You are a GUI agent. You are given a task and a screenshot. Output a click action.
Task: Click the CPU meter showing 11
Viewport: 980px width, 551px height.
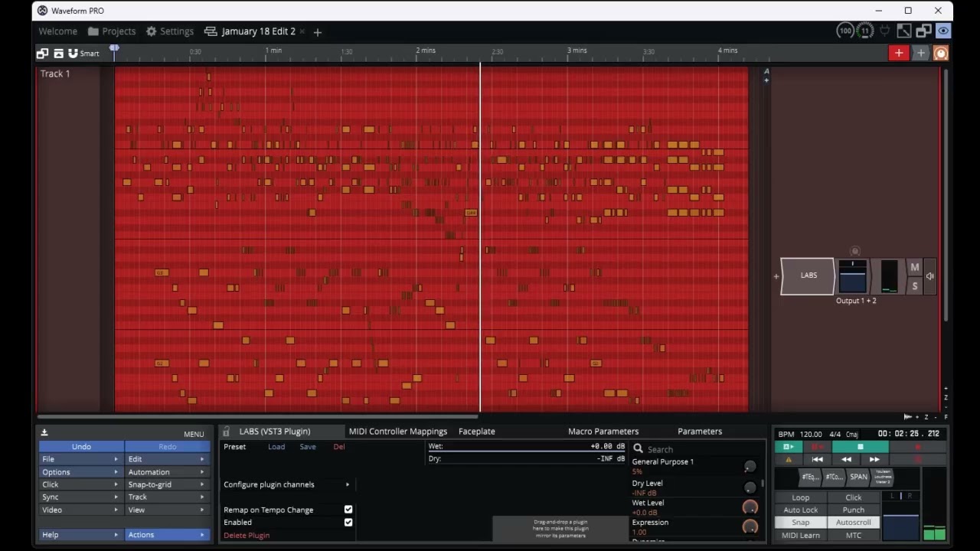click(x=865, y=31)
